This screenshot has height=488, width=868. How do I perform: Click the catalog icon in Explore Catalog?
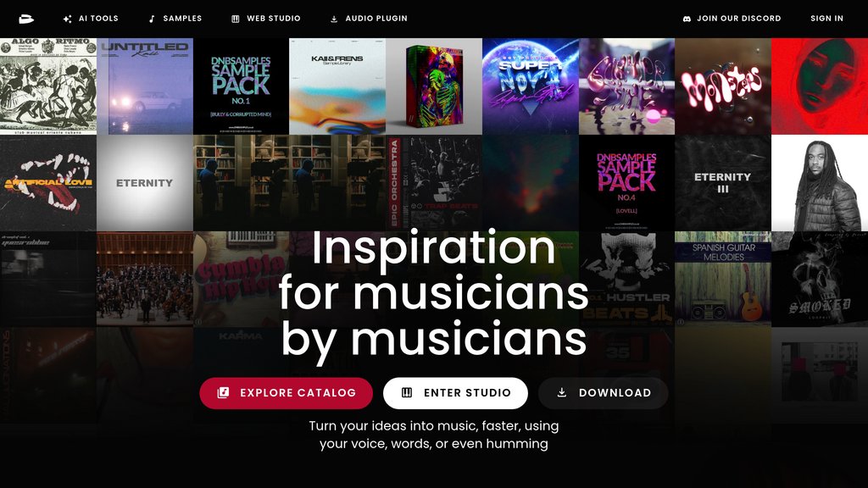click(x=223, y=393)
